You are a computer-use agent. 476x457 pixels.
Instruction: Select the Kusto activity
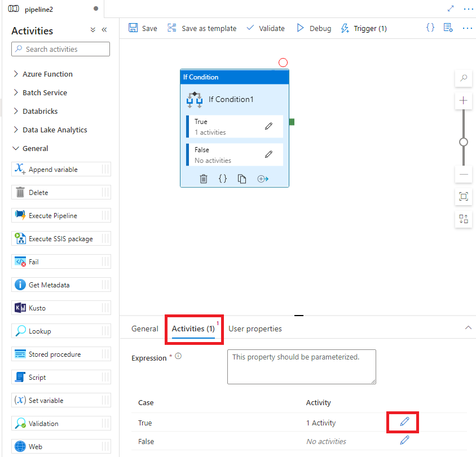click(61, 308)
